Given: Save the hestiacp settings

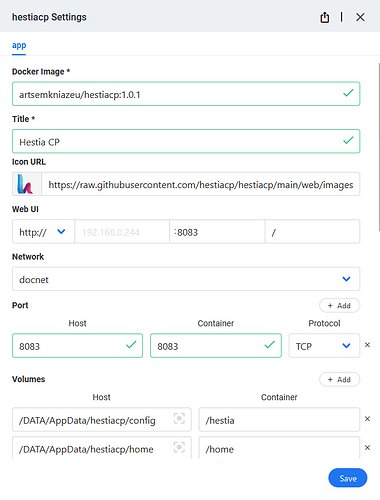Looking at the screenshot, I should (348, 478).
